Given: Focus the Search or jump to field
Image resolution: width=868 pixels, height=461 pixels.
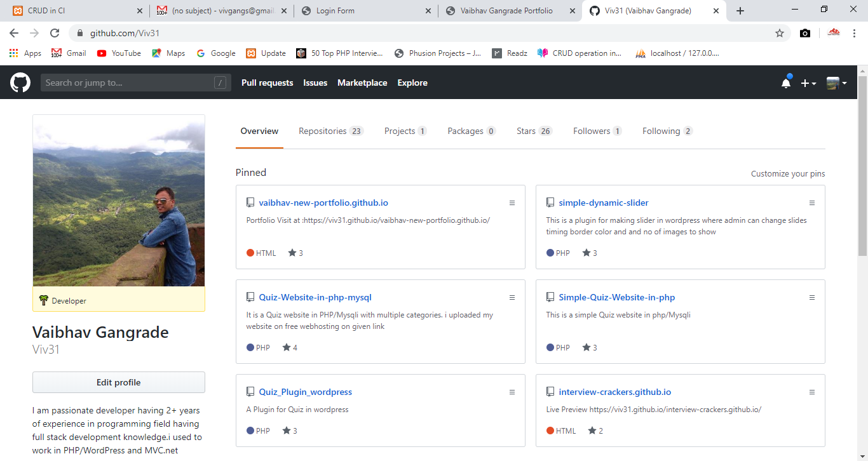Looking at the screenshot, I should point(127,83).
